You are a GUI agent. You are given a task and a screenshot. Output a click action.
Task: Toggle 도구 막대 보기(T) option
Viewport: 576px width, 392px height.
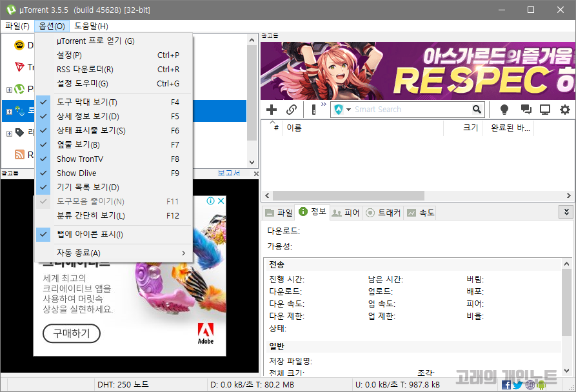114,102
